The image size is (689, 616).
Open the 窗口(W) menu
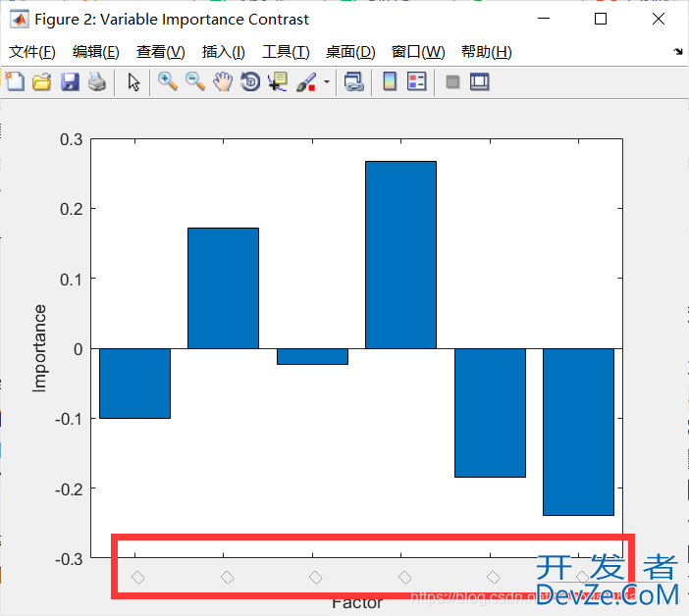pyautogui.click(x=418, y=52)
